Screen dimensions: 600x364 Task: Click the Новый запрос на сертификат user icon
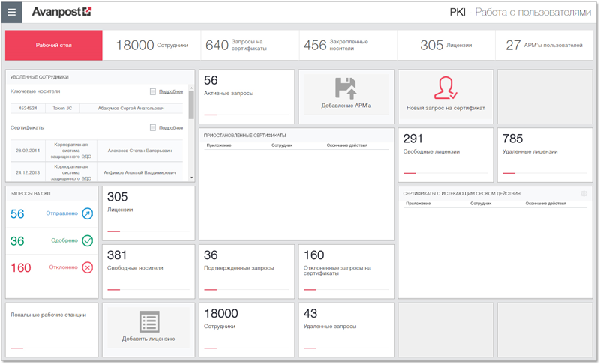pos(445,88)
